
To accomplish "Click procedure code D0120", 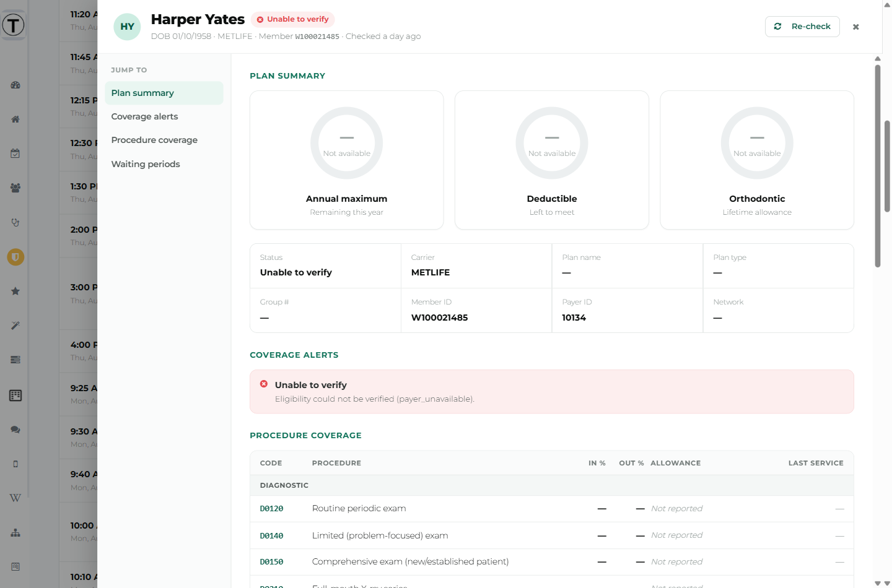I will click(x=271, y=509).
